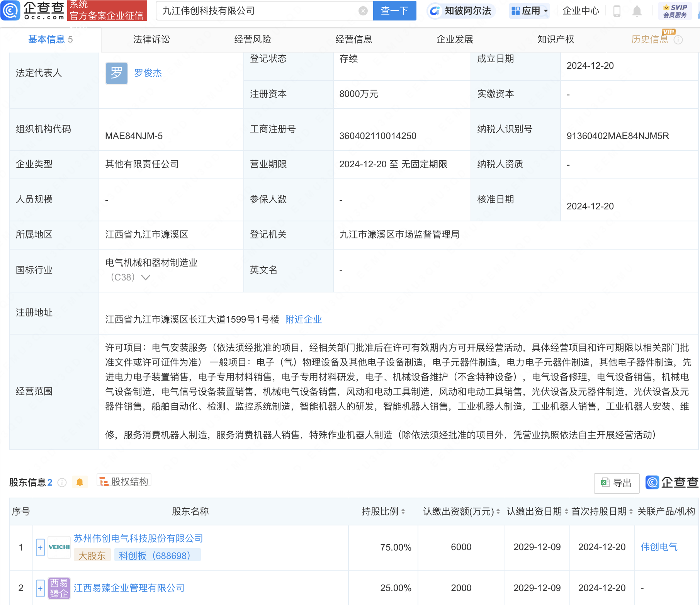Click the 西易臻企 logo icon
This screenshot has height=605, width=700.
point(59,588)
